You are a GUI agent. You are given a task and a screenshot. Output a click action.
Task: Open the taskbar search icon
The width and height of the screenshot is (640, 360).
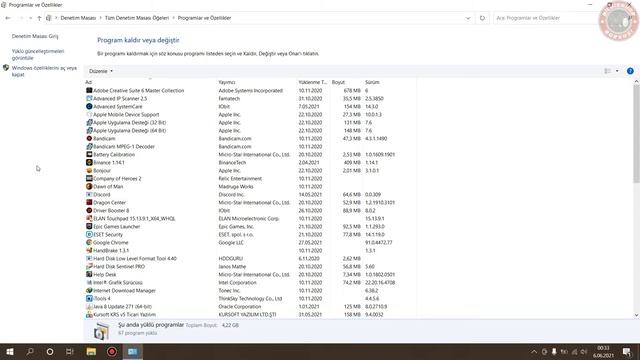(30, 351)
